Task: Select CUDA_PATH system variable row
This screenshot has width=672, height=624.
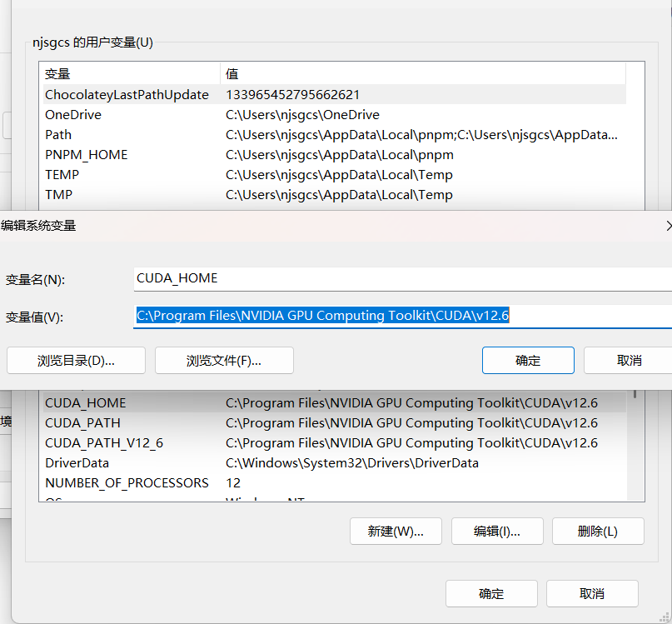Action: [x=334, y=423]
